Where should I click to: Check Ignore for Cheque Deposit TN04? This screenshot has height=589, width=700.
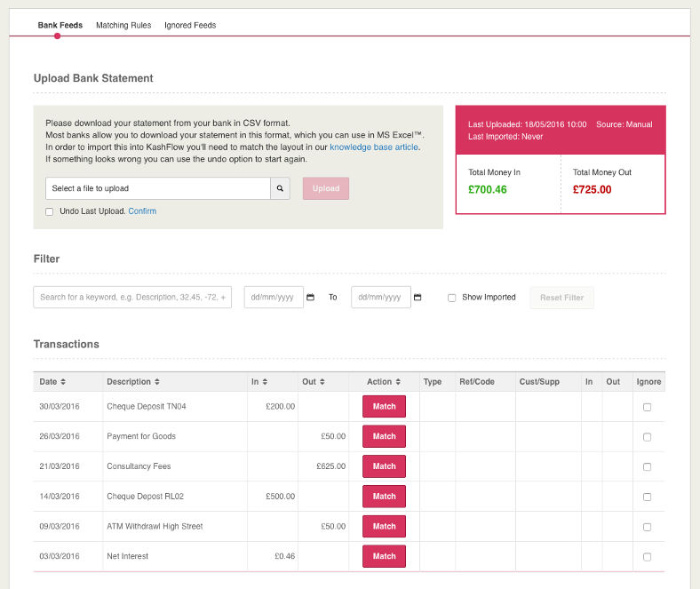pyautogui.click(x=647, y=407)
